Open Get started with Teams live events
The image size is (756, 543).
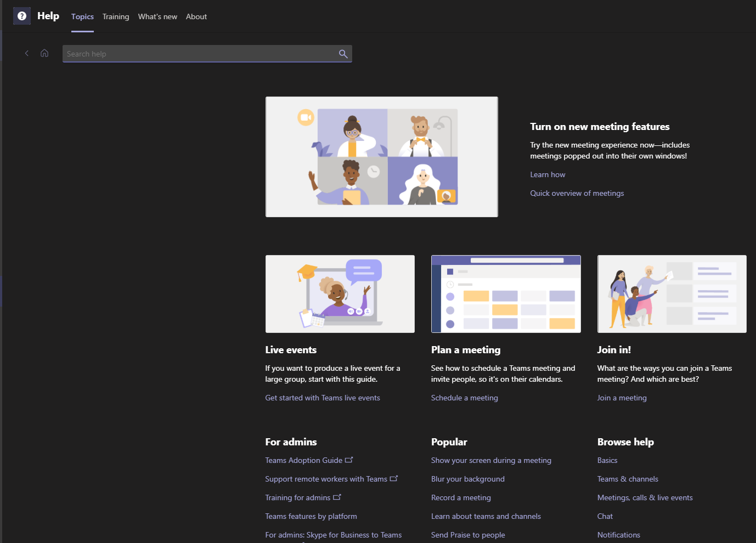323,398
